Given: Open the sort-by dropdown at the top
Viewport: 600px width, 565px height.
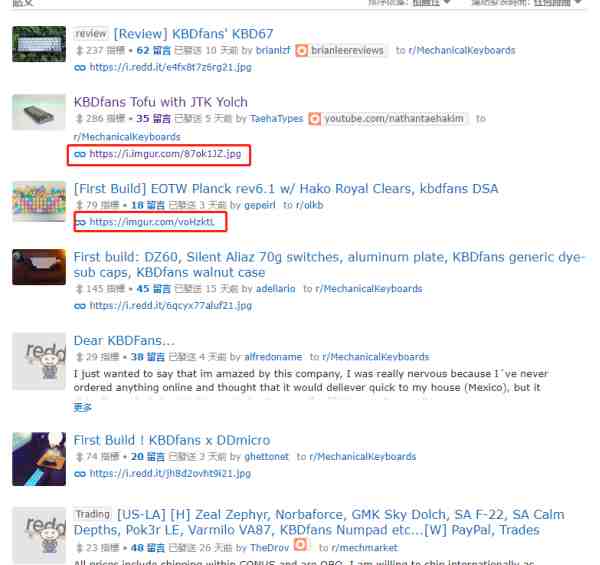Looking at the screenshot, I should coord(431,3).
